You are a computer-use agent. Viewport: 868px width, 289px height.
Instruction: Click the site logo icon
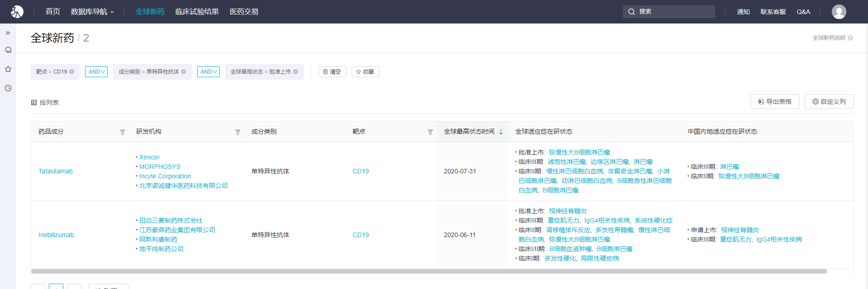(17, 12)
